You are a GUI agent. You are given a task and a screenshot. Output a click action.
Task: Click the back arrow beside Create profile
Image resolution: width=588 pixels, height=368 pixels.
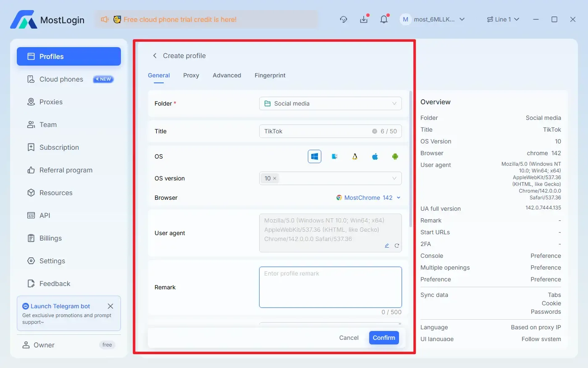tap(155, 56)
